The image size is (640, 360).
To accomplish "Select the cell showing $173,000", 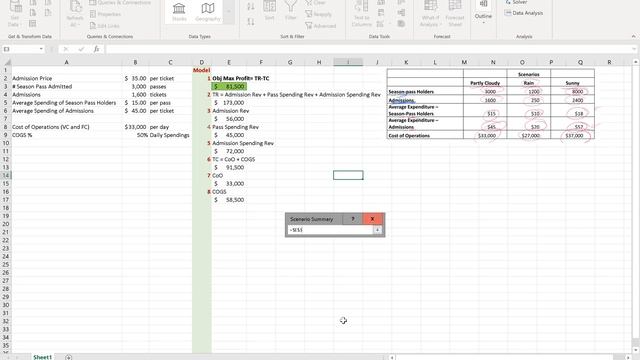I will 229,103.
